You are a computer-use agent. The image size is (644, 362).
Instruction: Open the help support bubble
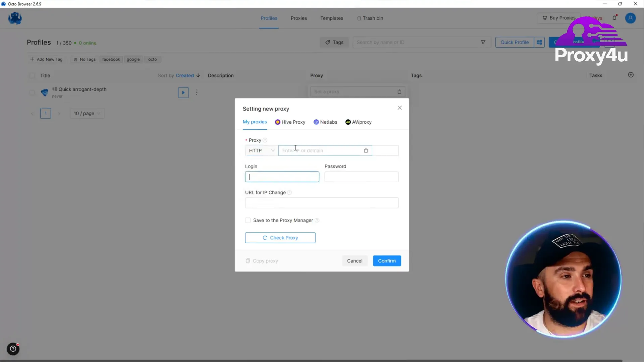point(13,349)
